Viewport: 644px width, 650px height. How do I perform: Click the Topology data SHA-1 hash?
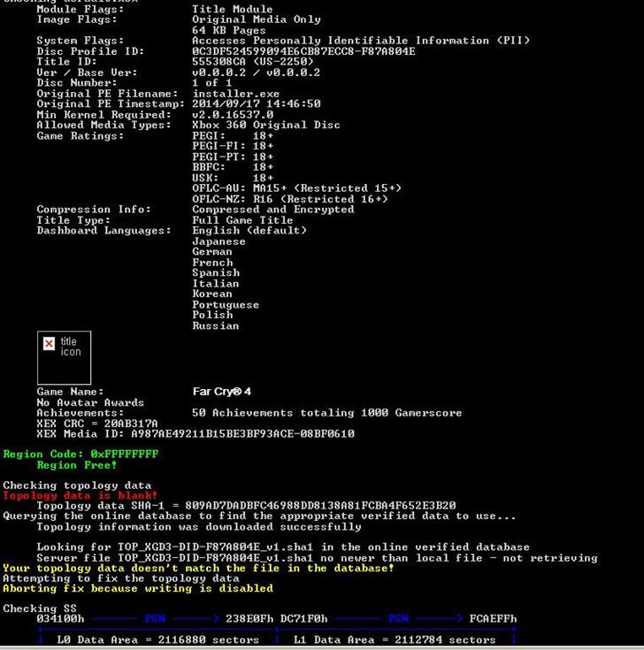(320, 506)
